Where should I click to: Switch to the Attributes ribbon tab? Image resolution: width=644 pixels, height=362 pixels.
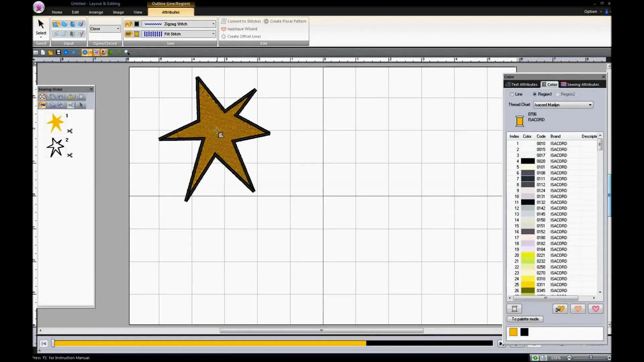tap(171, 12)
